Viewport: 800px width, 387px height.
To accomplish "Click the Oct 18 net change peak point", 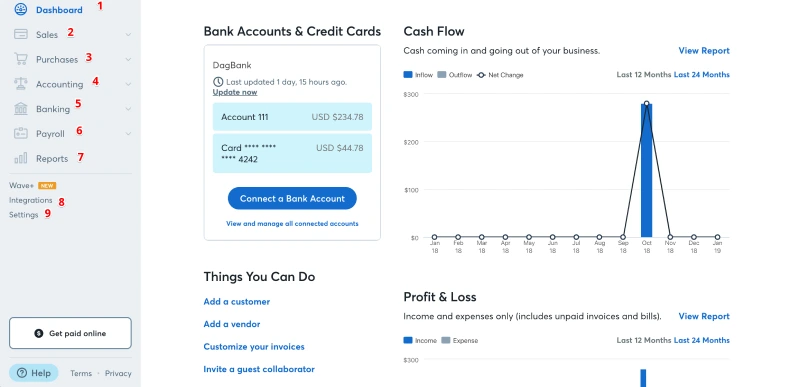I will point(646,104).
